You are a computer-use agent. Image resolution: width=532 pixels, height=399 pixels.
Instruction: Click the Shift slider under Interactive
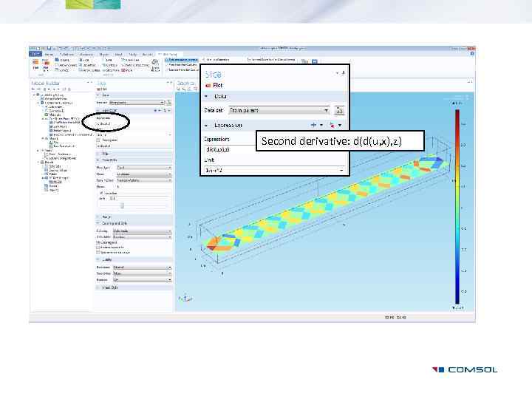(123, 205)
